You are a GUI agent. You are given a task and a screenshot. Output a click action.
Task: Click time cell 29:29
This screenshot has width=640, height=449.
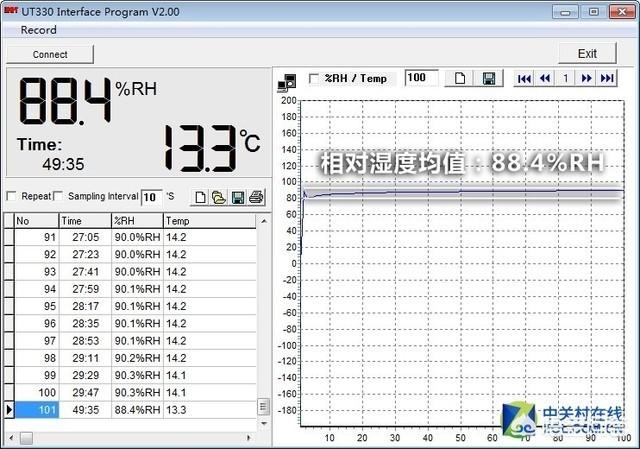[85, 375]
